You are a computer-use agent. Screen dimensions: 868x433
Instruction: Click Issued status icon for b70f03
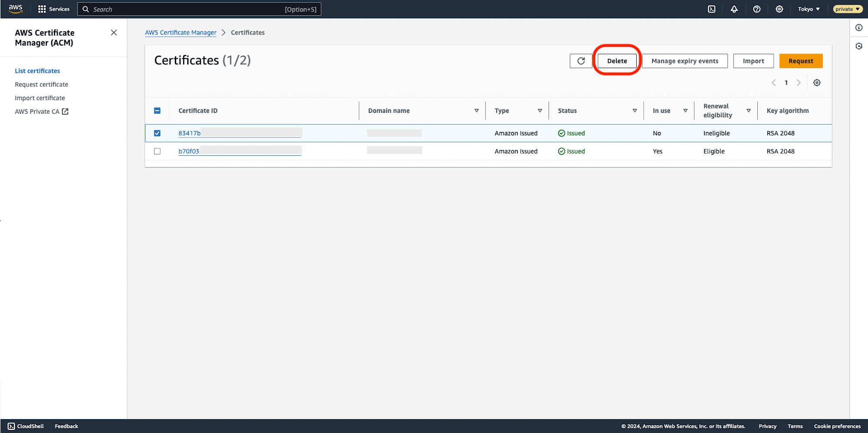[561, 151]
